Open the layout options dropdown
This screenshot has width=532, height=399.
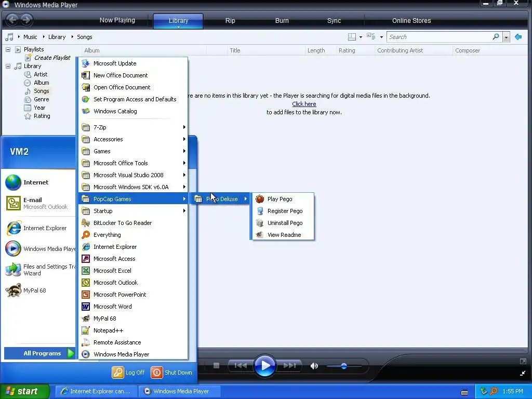pos(361,37)
